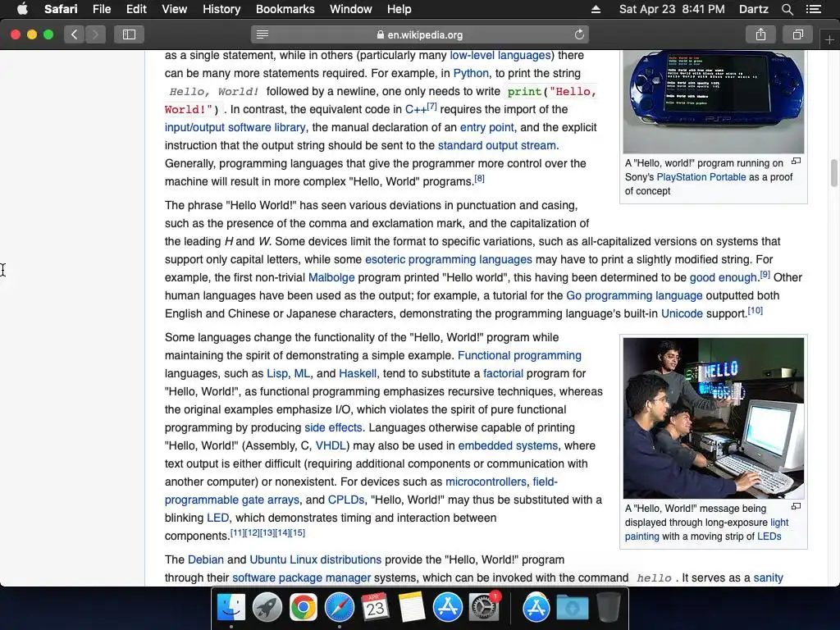
Task: Open the Downloads folder in the Dock
Action: pos(572,608)
